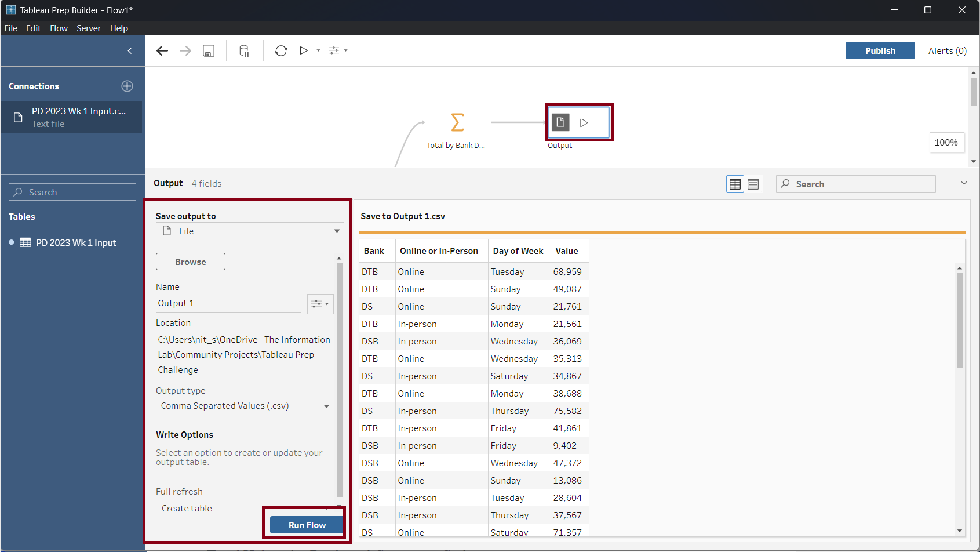980x552 pixels.
Task: Click Saturday in the 34,867 row
Action: pos(509,376)
